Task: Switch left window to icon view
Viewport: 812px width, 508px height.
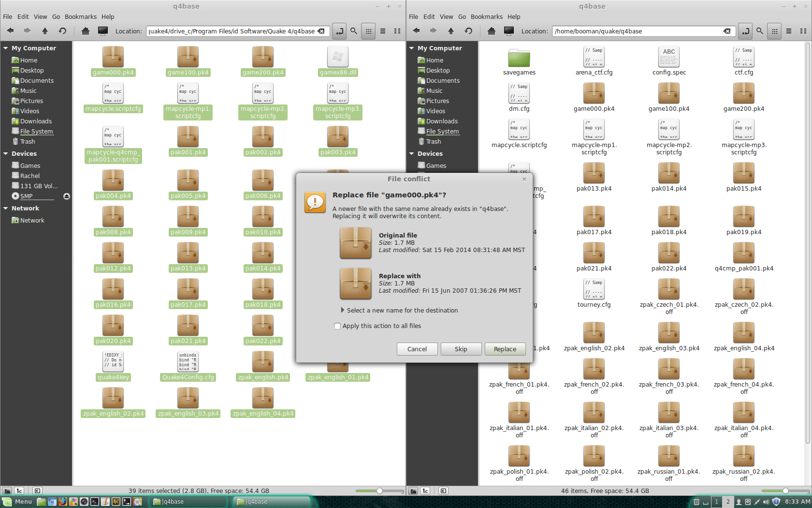Action: (368, 31)
